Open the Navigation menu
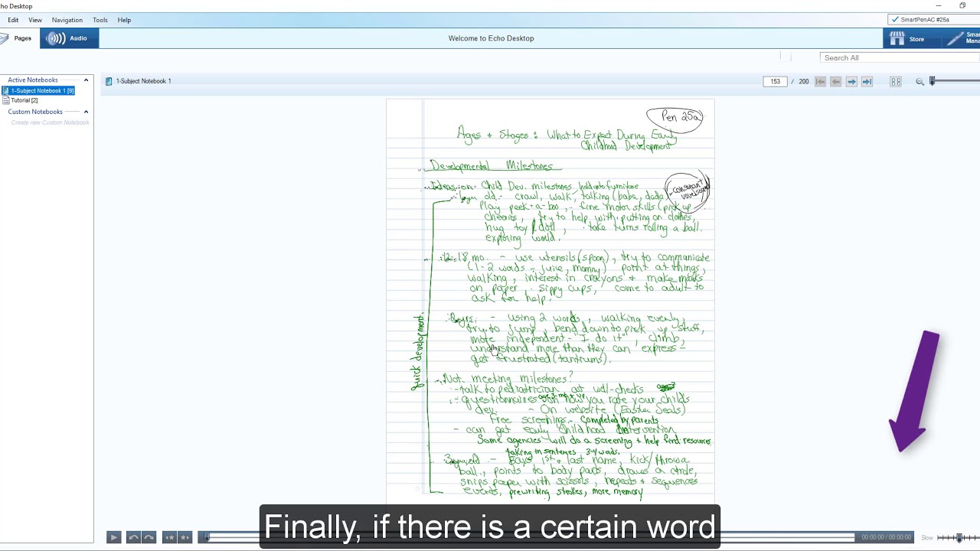Image resolution: width=980 pixels, height=551 pixels. coord(67,20)
